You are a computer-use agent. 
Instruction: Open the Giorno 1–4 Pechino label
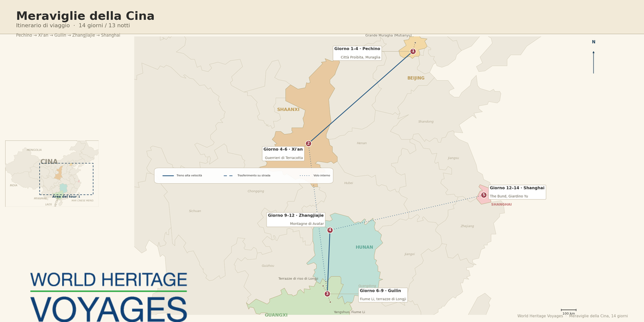point(357,53)
